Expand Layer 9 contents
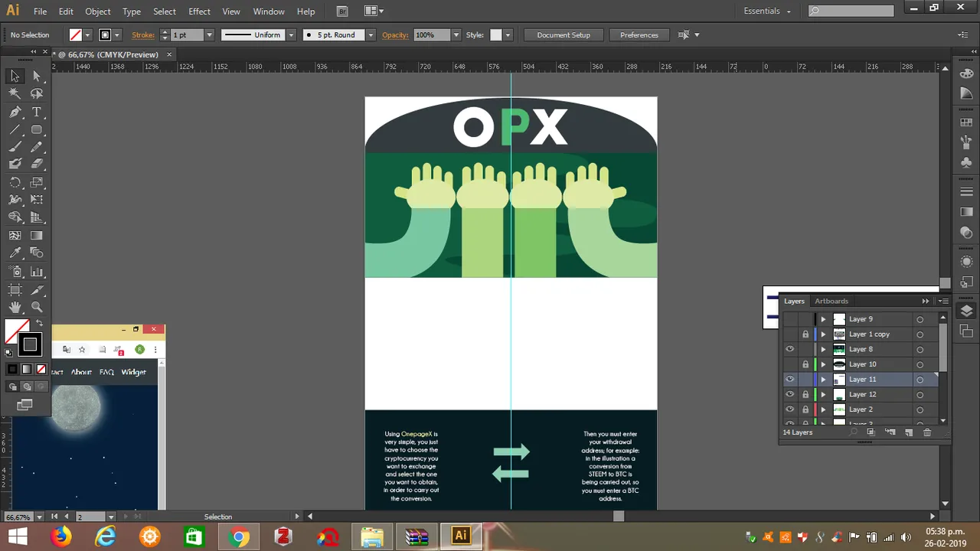The height and width of the screenshot is (551, 980). point(824,319)
